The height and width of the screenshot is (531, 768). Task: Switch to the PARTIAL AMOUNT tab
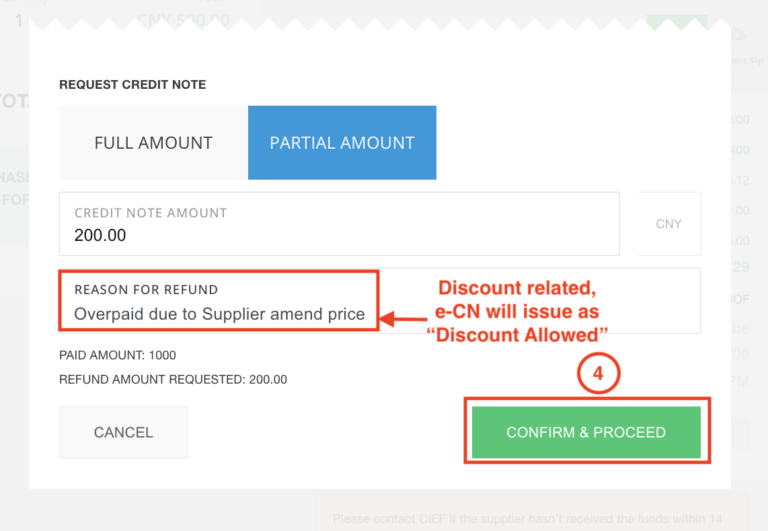pos(342,143)
